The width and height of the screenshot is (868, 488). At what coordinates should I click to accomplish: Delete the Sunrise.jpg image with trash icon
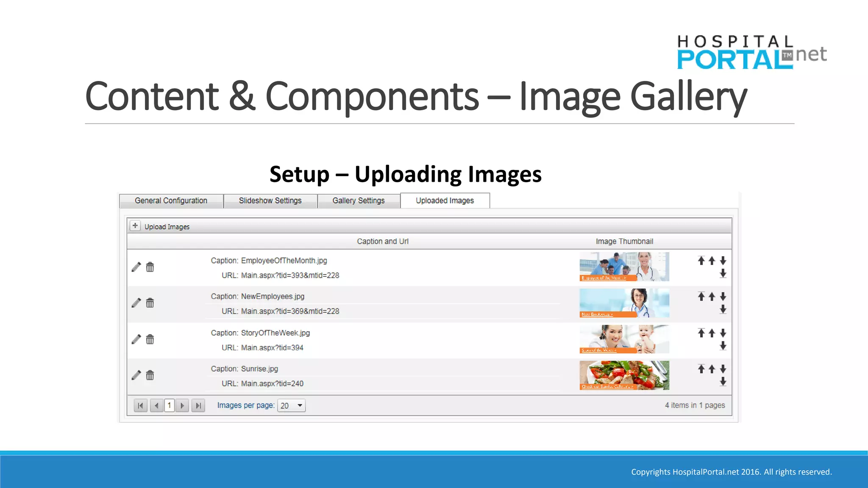coord(150,375)
